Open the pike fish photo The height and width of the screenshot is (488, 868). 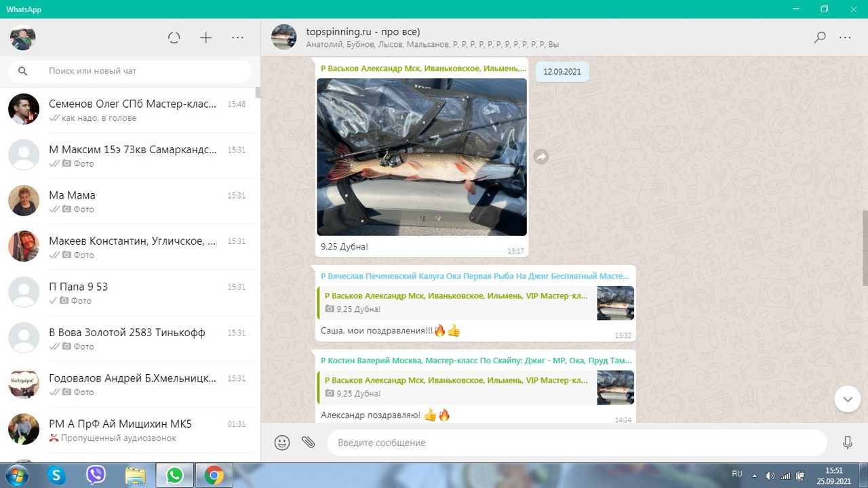[422, 157]
